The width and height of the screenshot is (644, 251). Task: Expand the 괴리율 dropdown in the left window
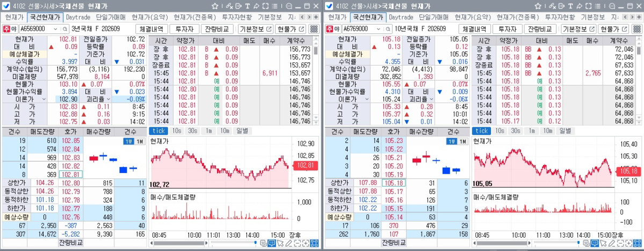click(x=108, y=99)
